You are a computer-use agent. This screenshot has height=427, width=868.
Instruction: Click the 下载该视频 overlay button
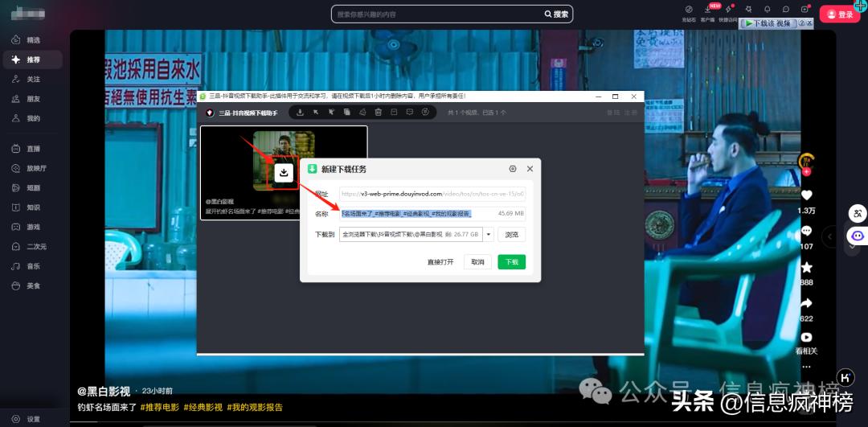pyautogui.click(x=768, y=23)
